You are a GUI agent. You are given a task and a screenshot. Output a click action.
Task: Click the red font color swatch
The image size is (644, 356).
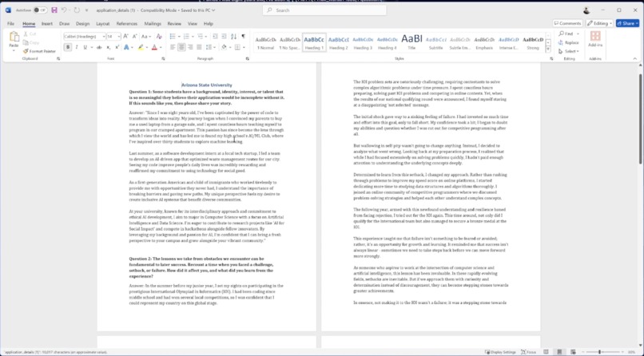tap(154, 48)
